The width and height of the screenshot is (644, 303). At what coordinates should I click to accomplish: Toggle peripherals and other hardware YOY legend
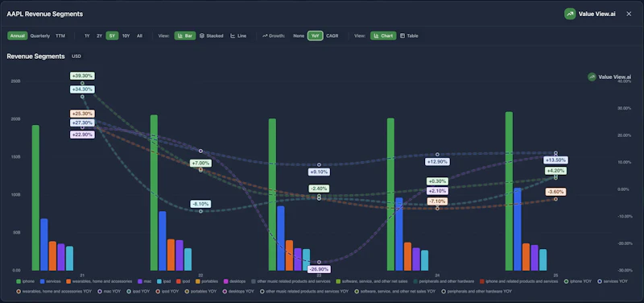(x=476, y=291)
